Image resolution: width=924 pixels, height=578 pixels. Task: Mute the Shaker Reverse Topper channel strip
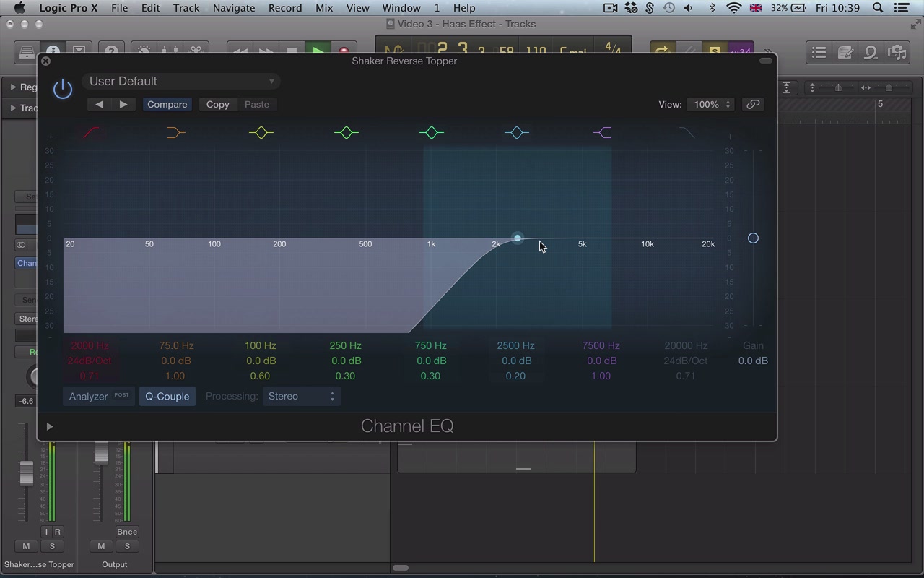26,546
